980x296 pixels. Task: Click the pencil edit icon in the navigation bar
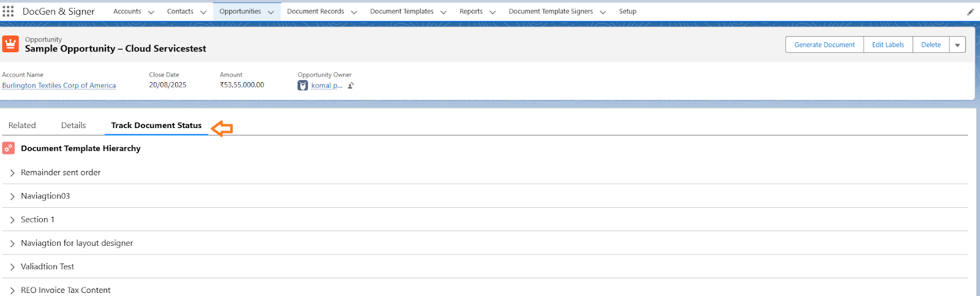click(970, 12)
